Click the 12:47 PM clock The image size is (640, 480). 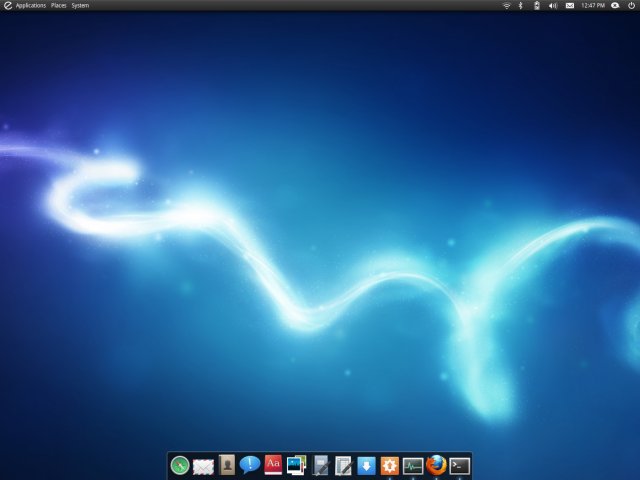(x=593, y=6)
